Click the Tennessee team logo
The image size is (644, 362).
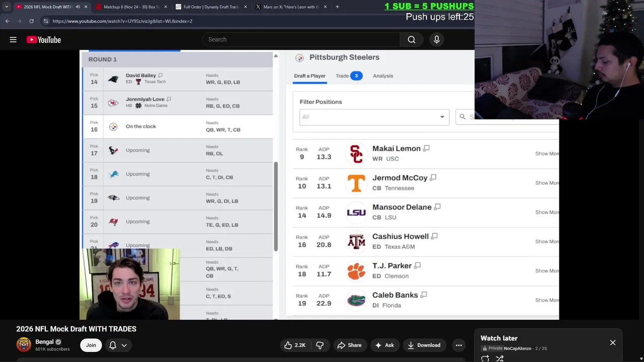[356, 183]
